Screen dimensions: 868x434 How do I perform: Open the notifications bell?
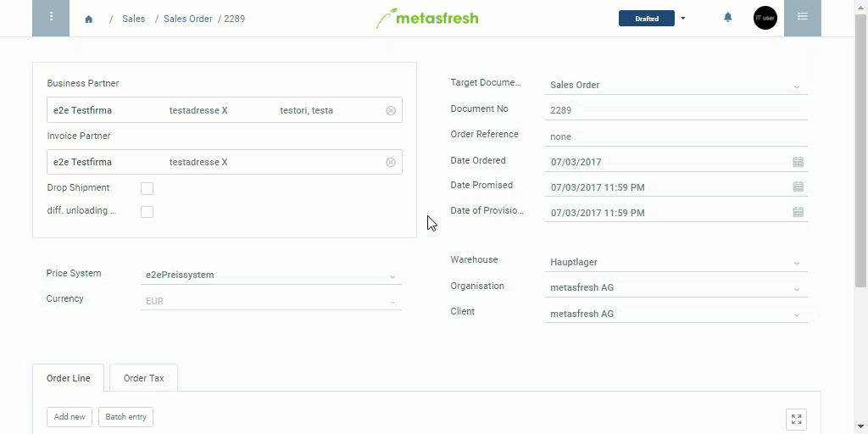728,18
